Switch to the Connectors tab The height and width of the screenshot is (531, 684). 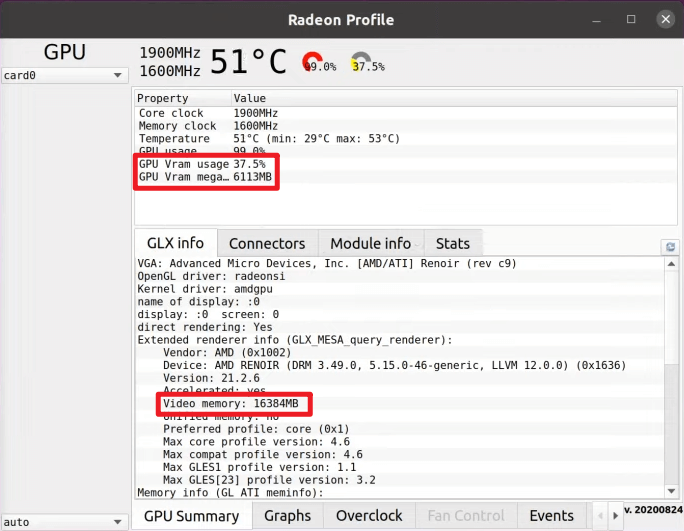coord(267,243)
